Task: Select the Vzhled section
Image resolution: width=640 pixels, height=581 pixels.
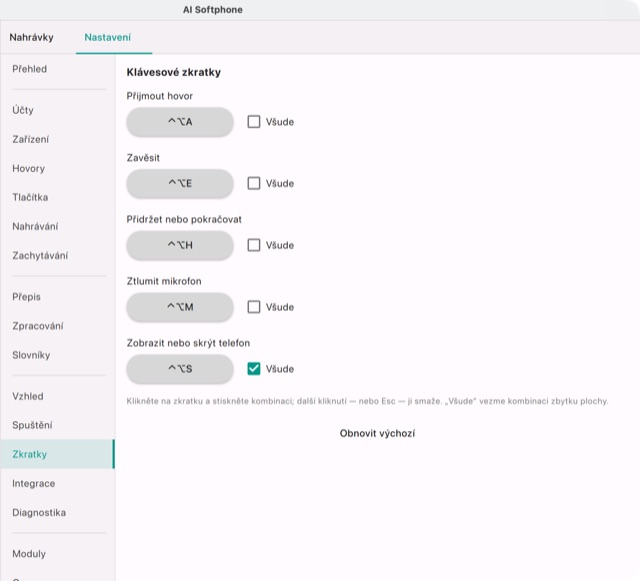Action: [28, 396]
